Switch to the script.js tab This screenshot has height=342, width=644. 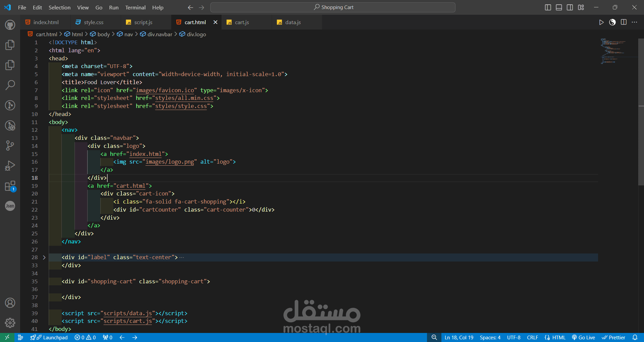coord(146,22)
